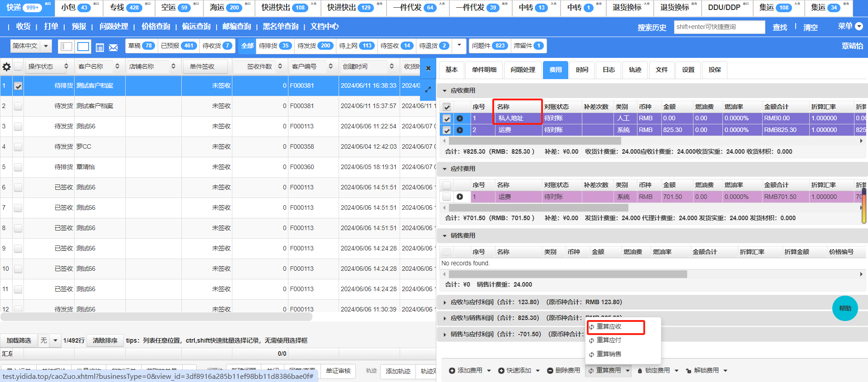Switch to full-width layout view icon
Viewport: 868px width, 382px height.
tap(83, 47)
